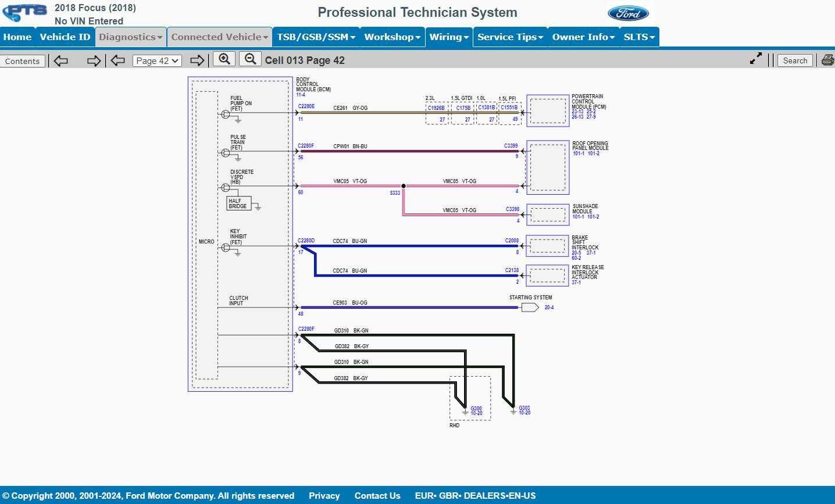The height and width of the screenshot is (504, 835).
Task: Click BCM page reference 11-4
Action: [x=301, y=95]
